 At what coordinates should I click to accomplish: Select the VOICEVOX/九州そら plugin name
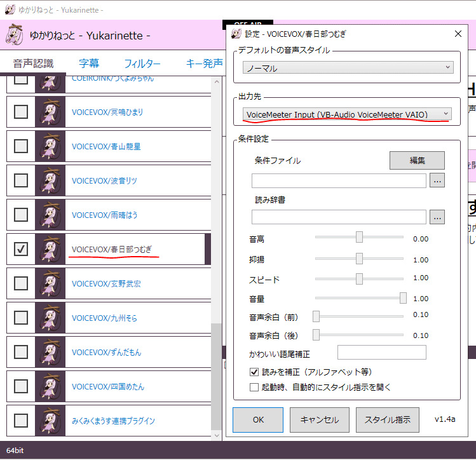click(x=104, y=318)
